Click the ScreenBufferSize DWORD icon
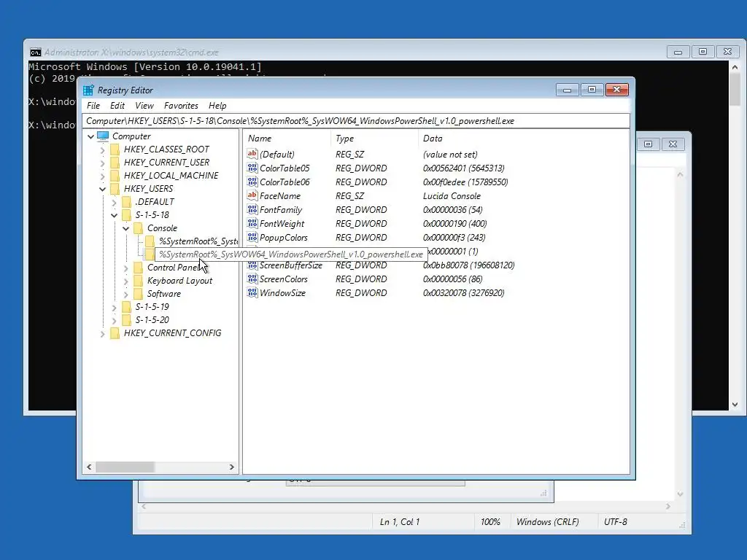The image size is (747, 560). [x=252, y=265]
